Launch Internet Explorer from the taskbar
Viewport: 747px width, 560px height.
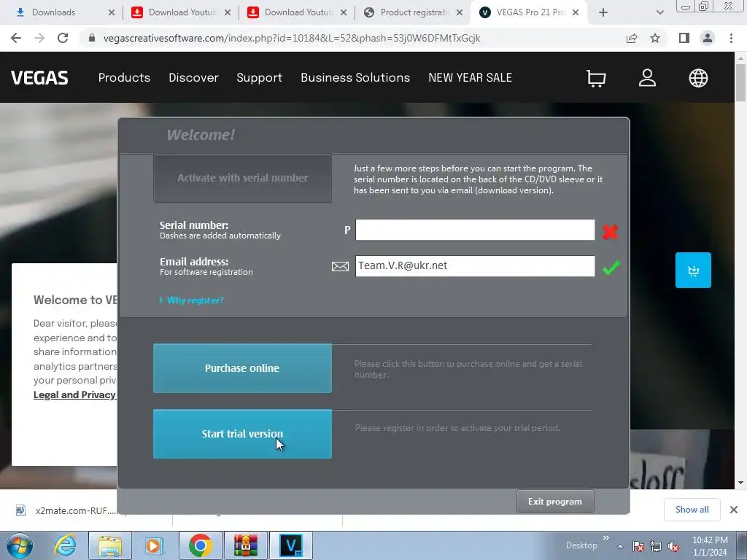coord(65,545)
